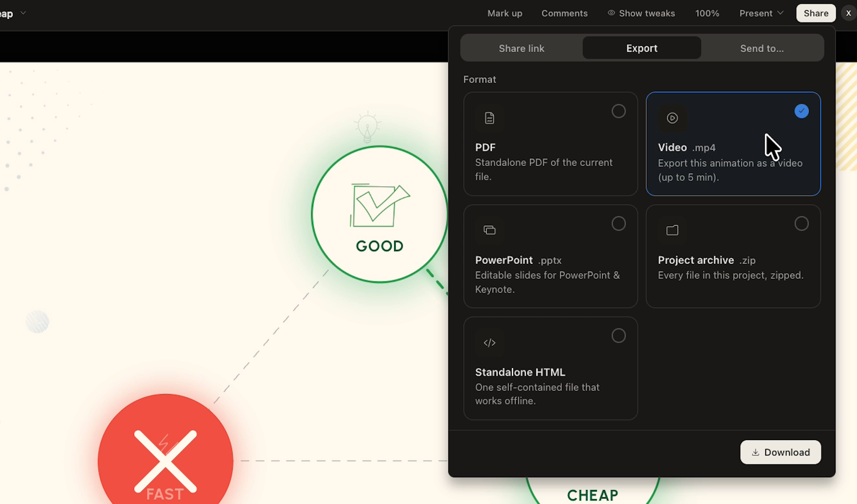This screenshot has width=857, height=504.
Task: Select the Export tab
Action: point(642,48)
